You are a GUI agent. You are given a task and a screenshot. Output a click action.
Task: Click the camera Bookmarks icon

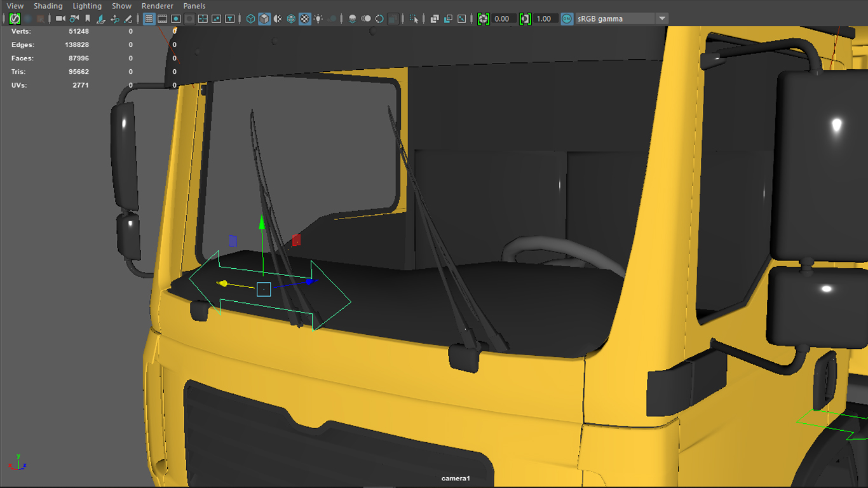click(x=88, y=19)
